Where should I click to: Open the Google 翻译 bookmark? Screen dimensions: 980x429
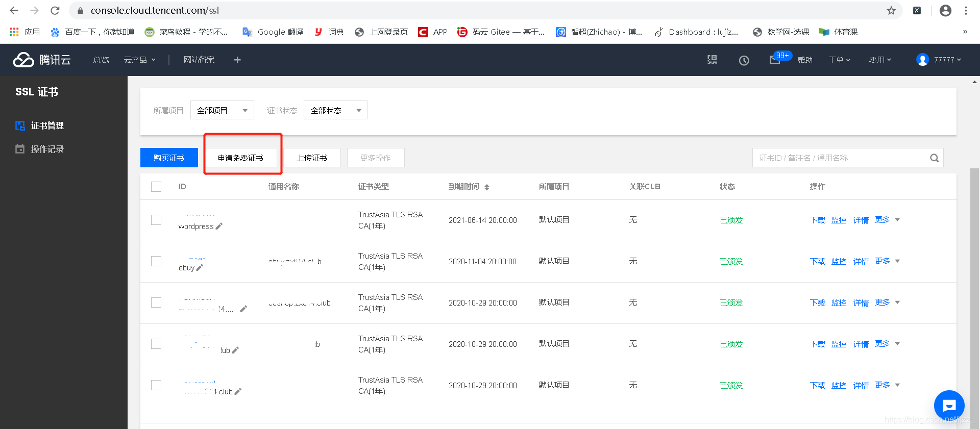tap(273, 32)
